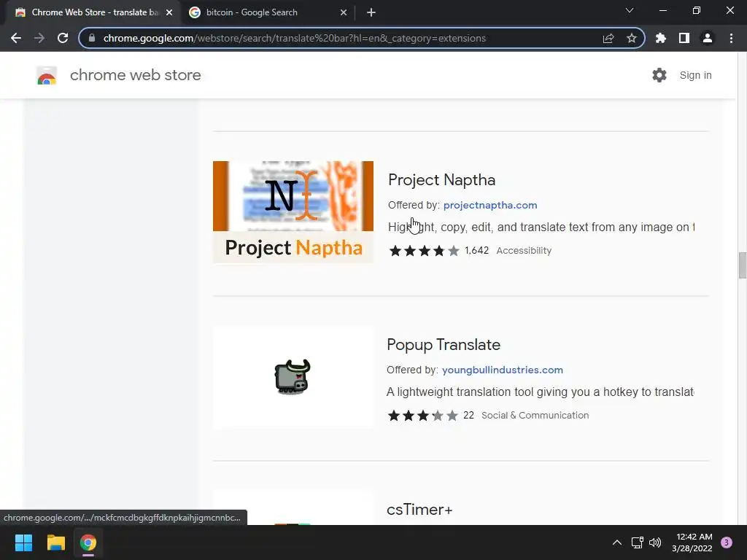Open the Chrome profile menu

pos(708,38)
